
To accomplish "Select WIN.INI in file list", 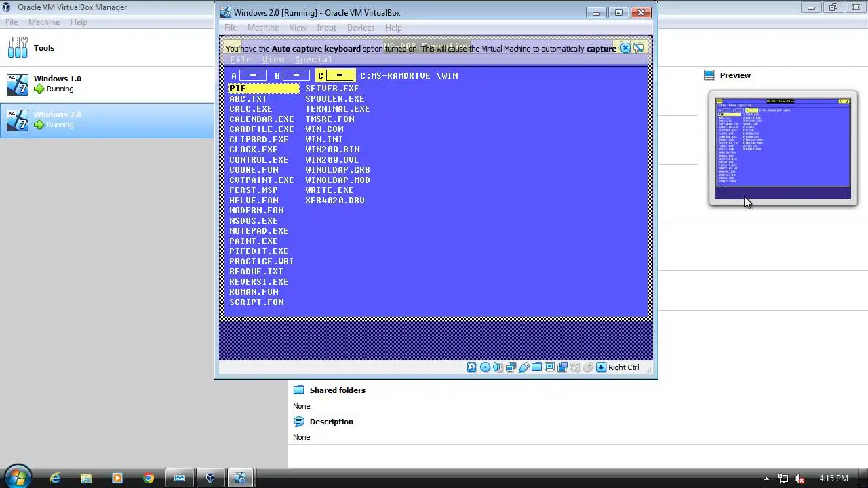I will click(x=324, y=140).
